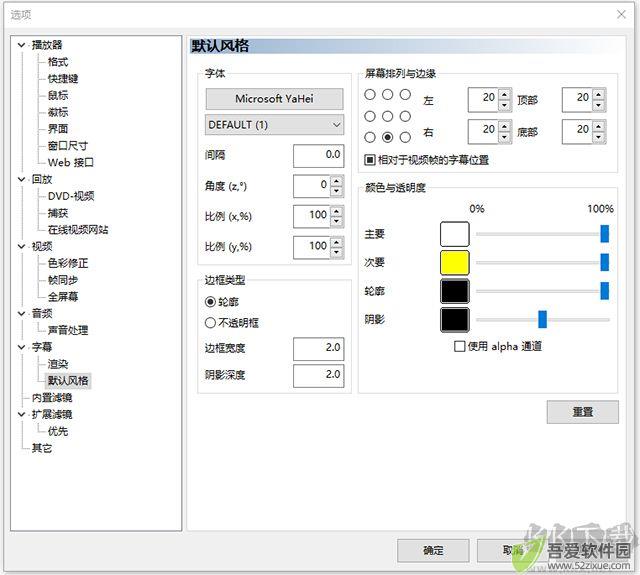The width and height of the screenshot is (640, 575).
Task: Increase the 左 margin value
Action: 505,94
